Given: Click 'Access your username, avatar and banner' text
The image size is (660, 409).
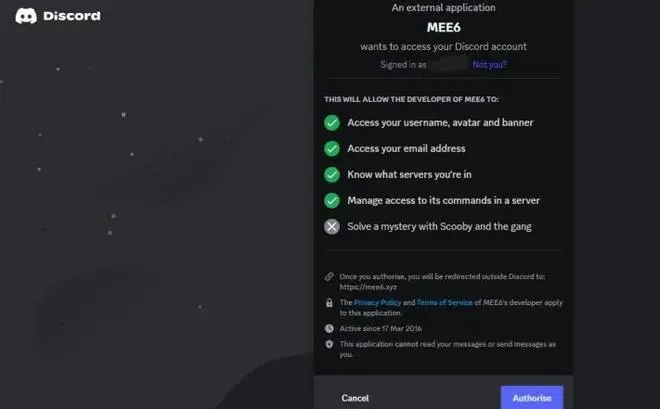Looking at the screenshot, I should pos(440,122).
